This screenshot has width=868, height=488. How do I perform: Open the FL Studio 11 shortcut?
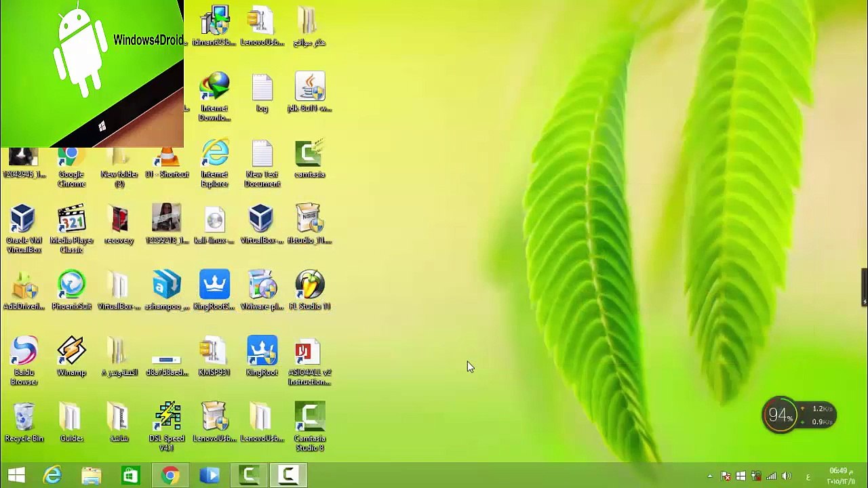pyautogui.click(x=310, y=291)
